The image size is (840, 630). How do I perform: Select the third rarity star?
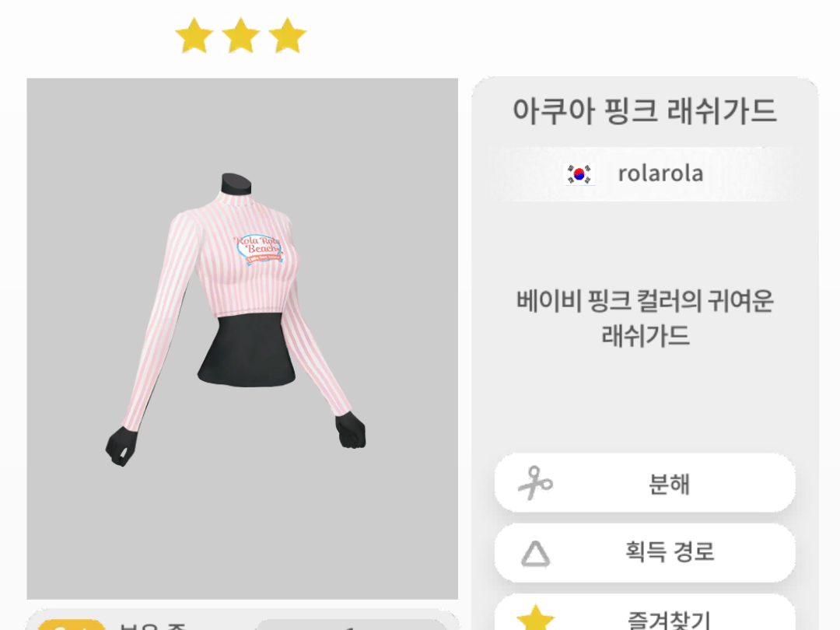pos(288,36)
